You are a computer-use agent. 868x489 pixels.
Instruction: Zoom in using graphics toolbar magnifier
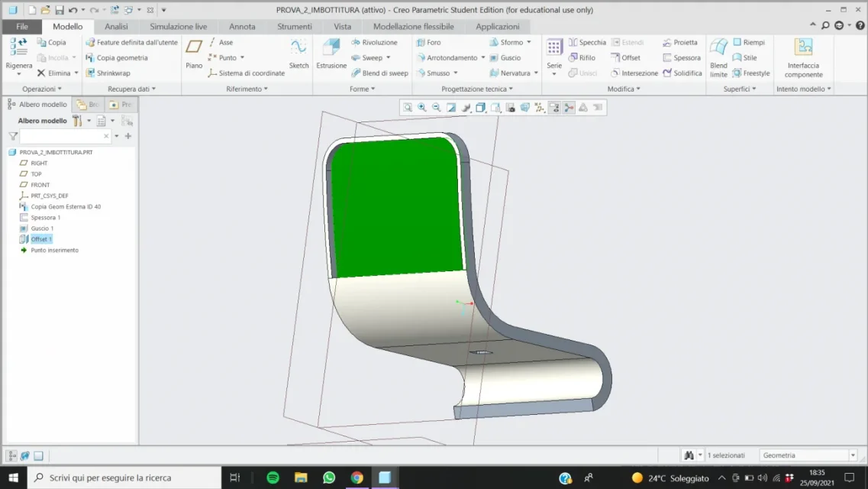click(x=422, y=108)
